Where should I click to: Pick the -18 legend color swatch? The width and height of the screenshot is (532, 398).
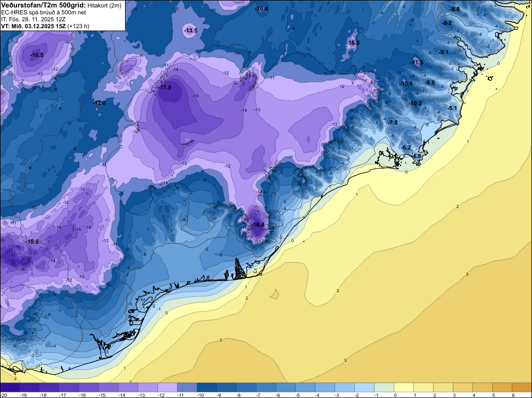pyautogui.click(x=49, y=387)
